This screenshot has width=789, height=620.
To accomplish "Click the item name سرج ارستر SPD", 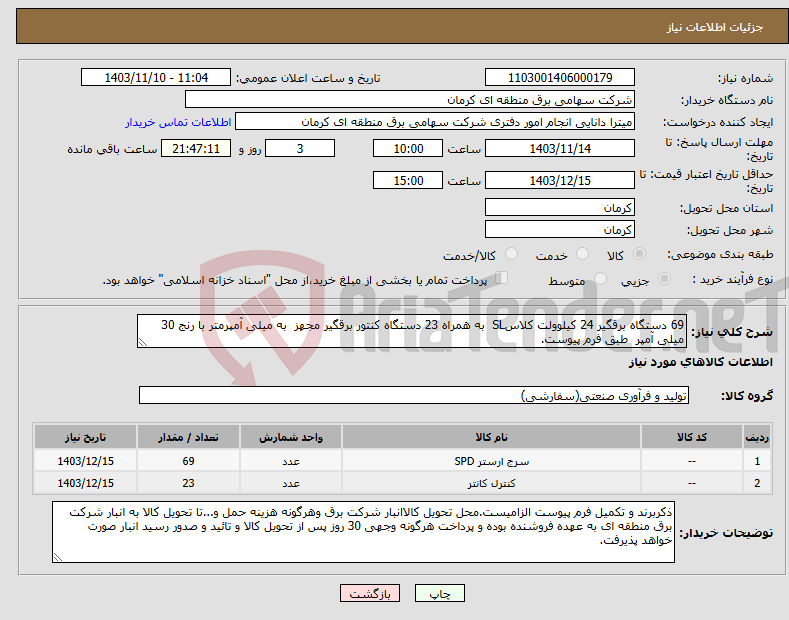I will pos(491,461).
